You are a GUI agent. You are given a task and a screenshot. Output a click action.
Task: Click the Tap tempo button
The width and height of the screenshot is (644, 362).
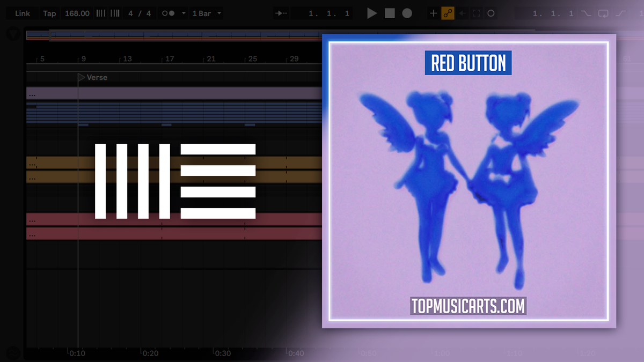[x=49, y=13]
